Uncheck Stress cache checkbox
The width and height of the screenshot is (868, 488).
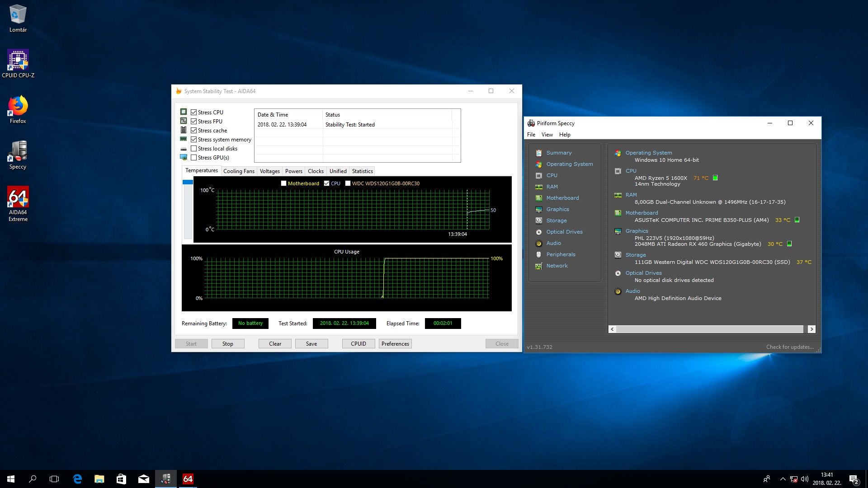tap(193, 130)
